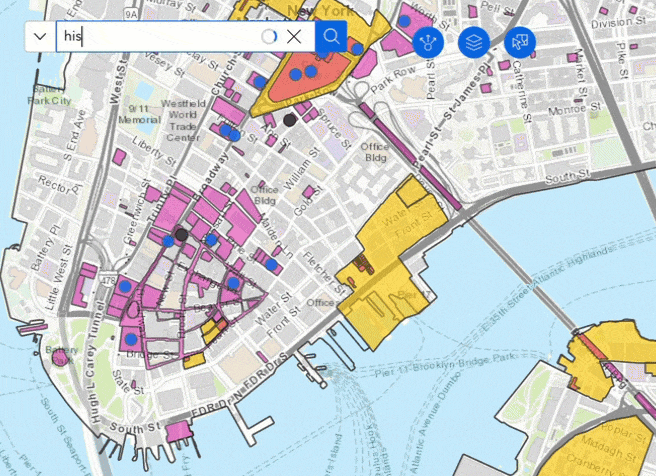The height and width of the screenshot is (476, 656).
Task: Click the 9/11 Memorial map label
Action: (139, 114)
